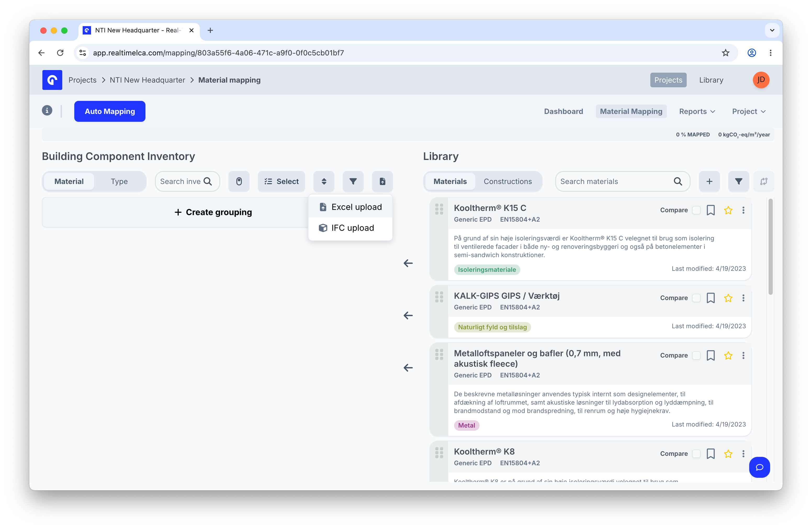Switch inventory view to Material
Viewport: 812px width, 529px height.
point(69,181)
